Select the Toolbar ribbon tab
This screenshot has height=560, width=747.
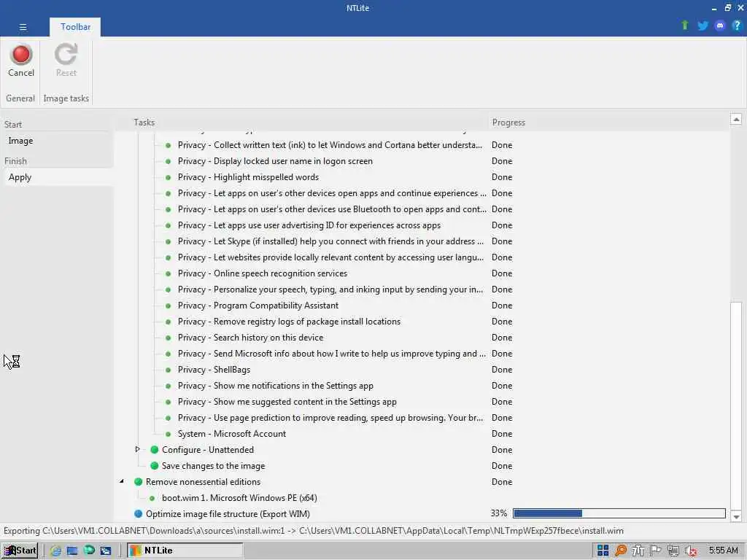click(x=75, y=27)
